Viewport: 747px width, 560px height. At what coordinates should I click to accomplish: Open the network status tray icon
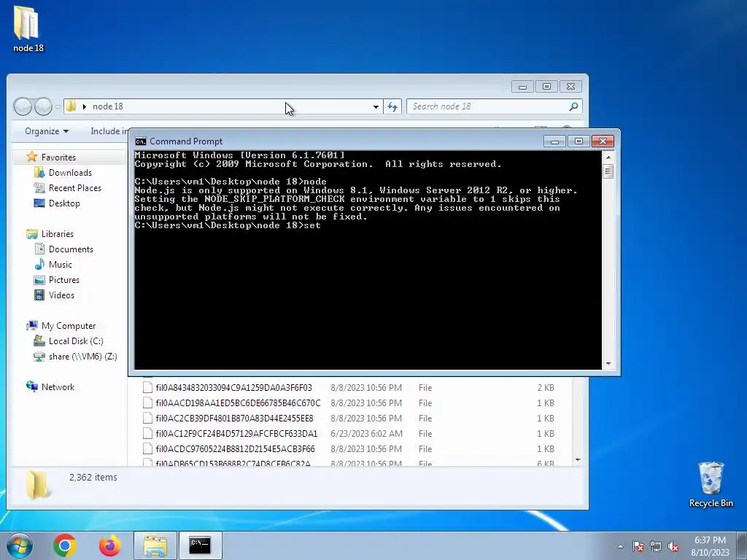pyautogui.click(x=656, y=546)
